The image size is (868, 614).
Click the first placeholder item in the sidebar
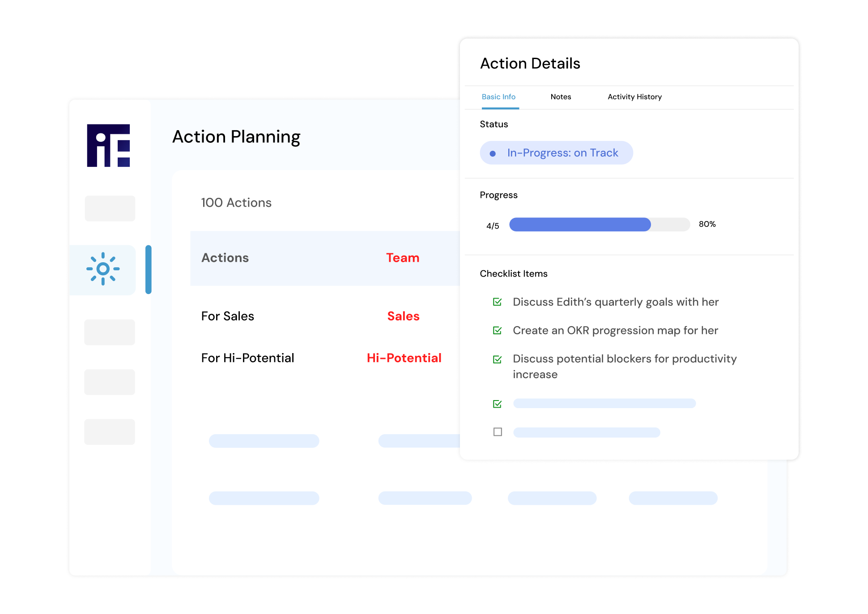(x=110, y=208)
